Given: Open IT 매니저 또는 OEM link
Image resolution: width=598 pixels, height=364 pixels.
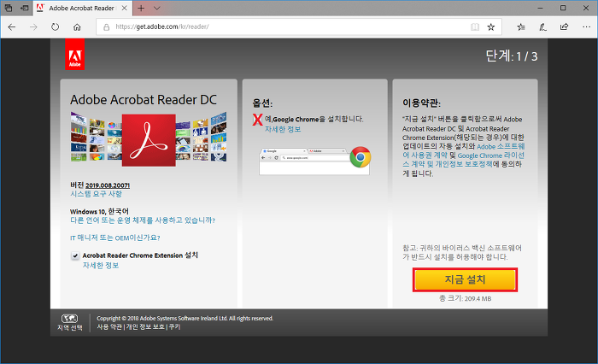Looking at the screenshot, I should pos(115,238).
